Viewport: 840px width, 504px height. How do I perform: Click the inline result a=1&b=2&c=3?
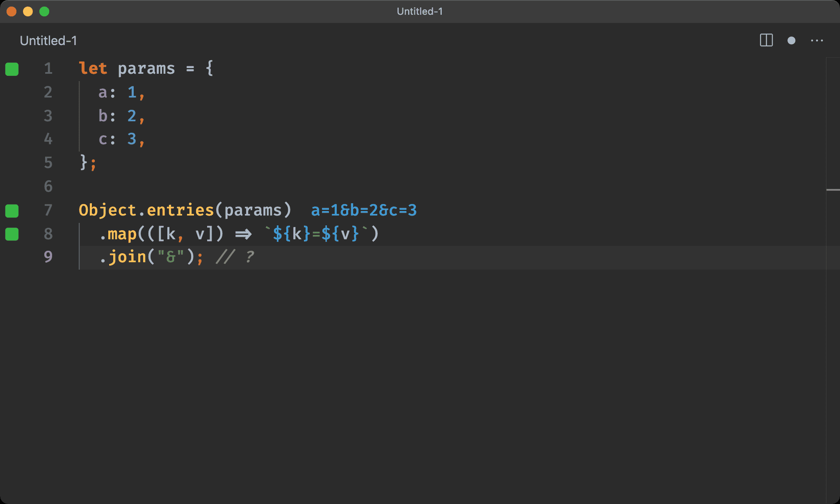tap(363, 211)
